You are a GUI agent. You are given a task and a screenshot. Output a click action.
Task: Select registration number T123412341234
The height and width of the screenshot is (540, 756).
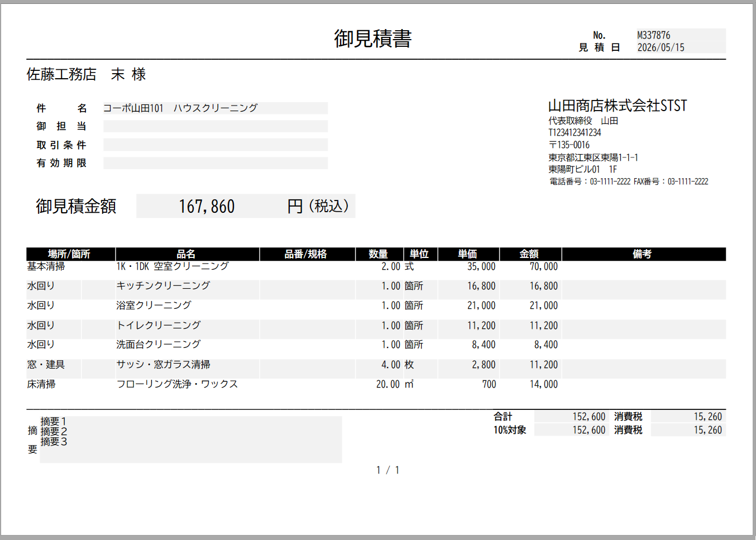pos(575,132)
